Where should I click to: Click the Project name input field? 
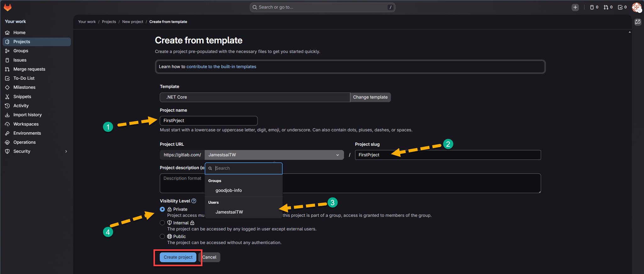(208, 121)
